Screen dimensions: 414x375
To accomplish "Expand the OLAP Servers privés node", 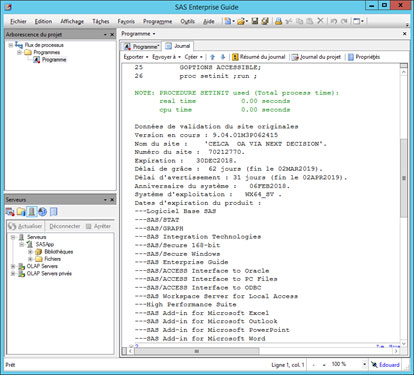I will 13,274.
